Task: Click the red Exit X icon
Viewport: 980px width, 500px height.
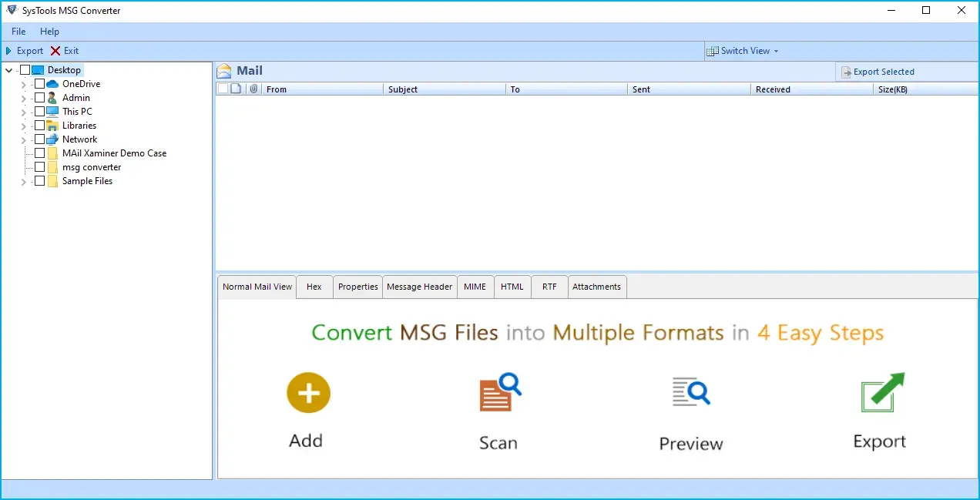Action: coord(55,51)
